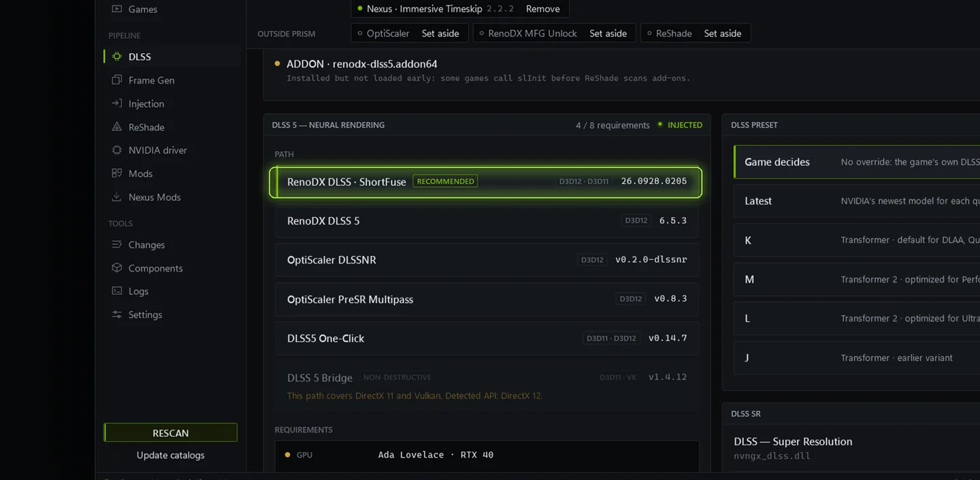Click Update catalogs
Image resolution: width=980 pixels, height=480 pixels.
pos(170,455)
